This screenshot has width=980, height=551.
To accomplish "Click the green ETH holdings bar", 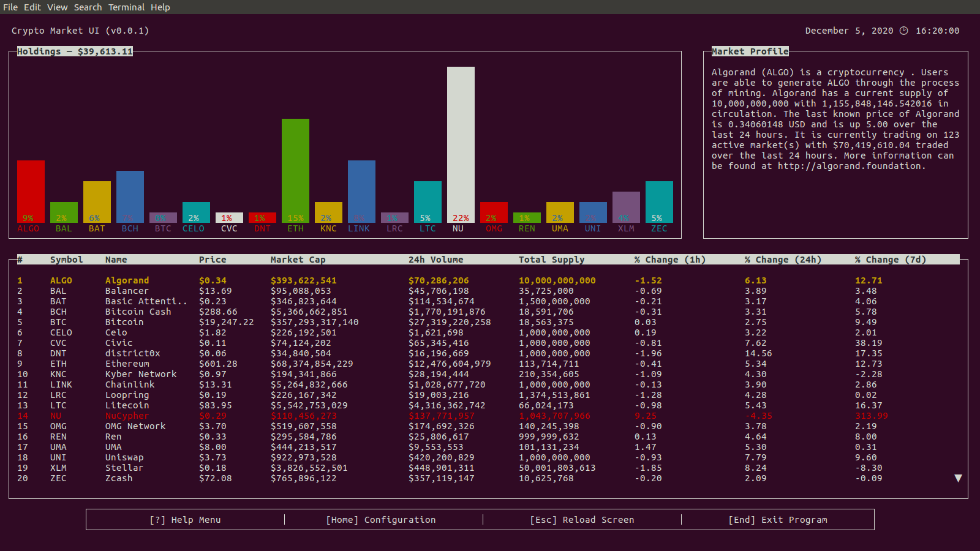I will pos(295,171).
